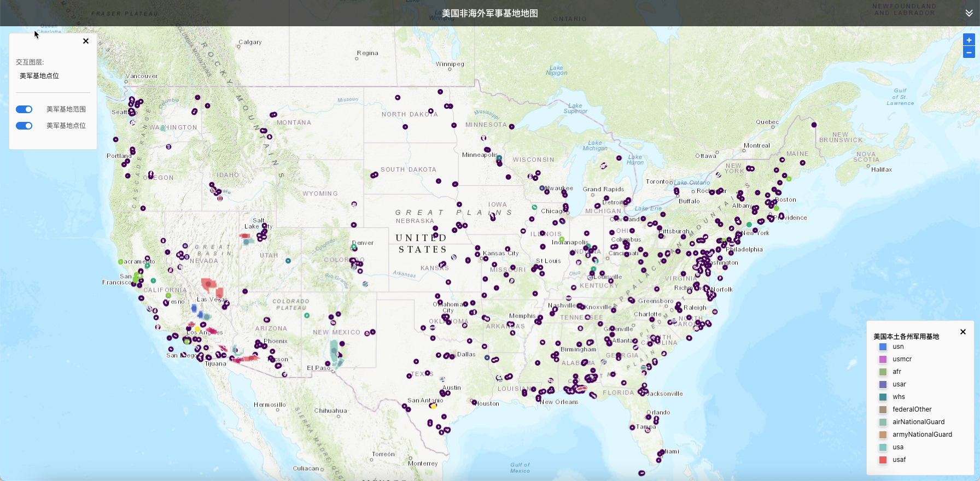Zoom out with the minus button

(969, 52)
